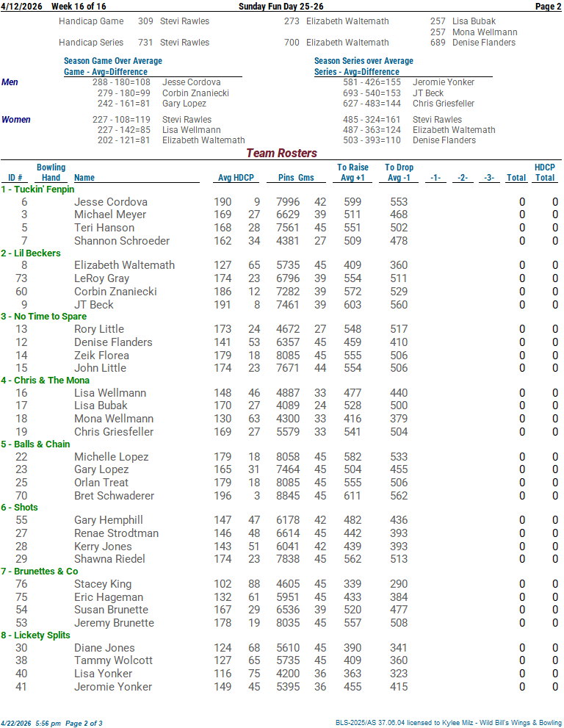564x728 pixels.
Task: Click the 'Women' category label
Action: [x=15, y=120]
